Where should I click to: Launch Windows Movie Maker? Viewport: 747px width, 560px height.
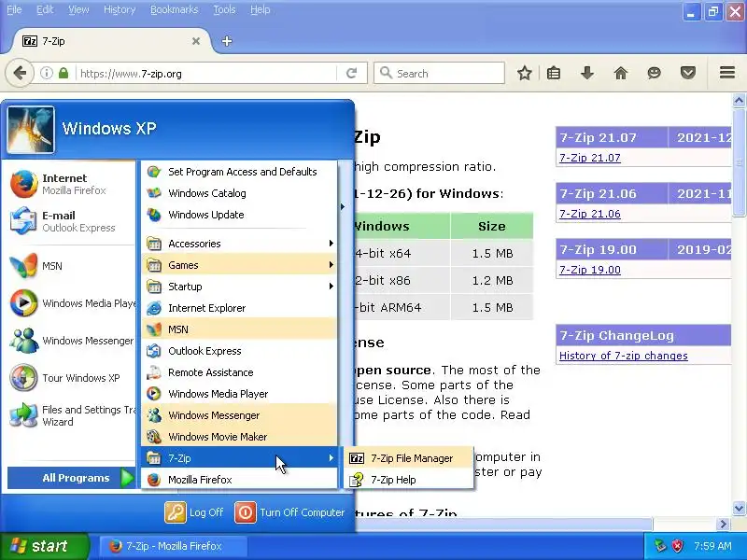coord(239,437)
